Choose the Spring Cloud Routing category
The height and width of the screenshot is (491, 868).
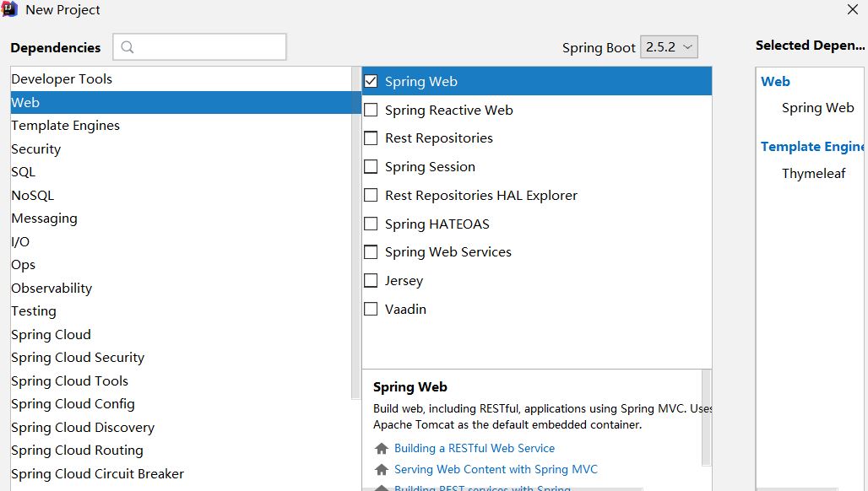point(181,451)
